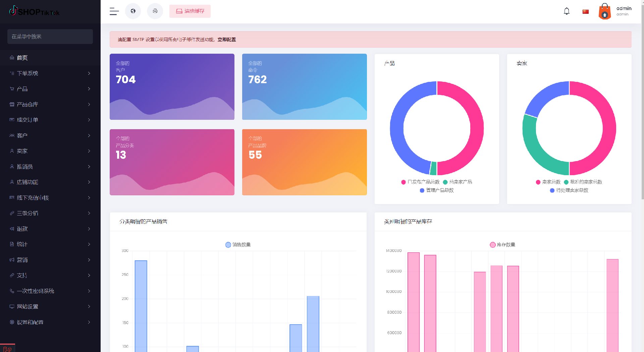Toggle the 库存数量 legend in stock chart
644x352 pixels.
(502, 245)
